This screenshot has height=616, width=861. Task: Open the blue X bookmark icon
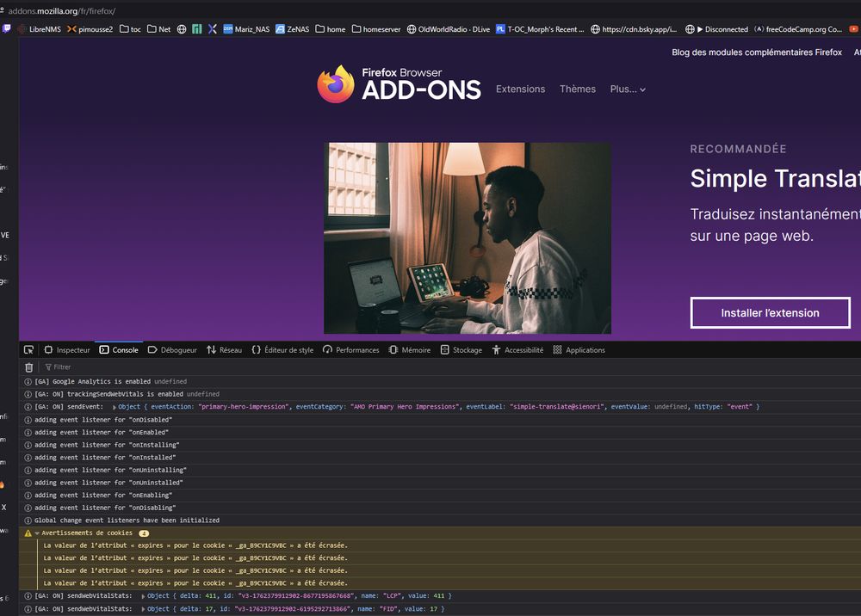point(213,29)
